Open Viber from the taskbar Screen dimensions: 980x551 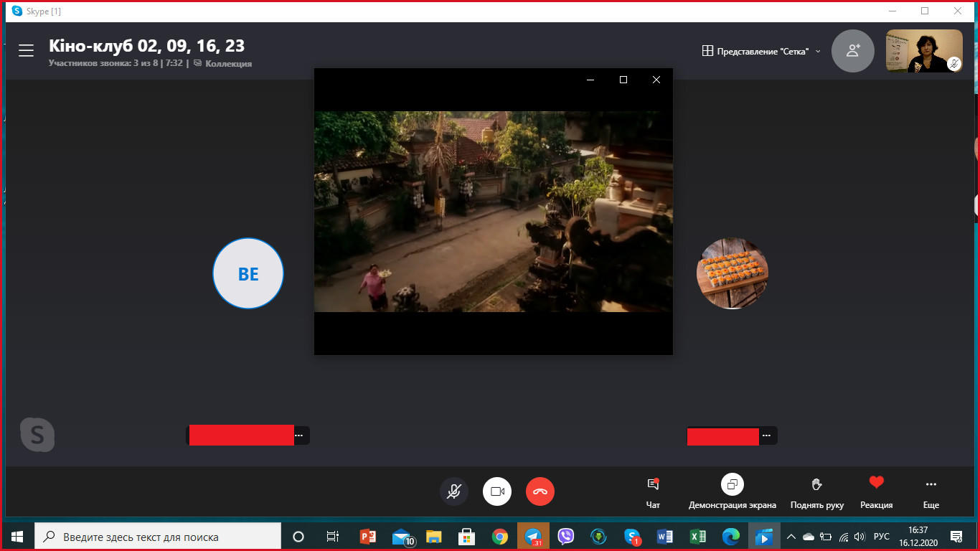566,537
